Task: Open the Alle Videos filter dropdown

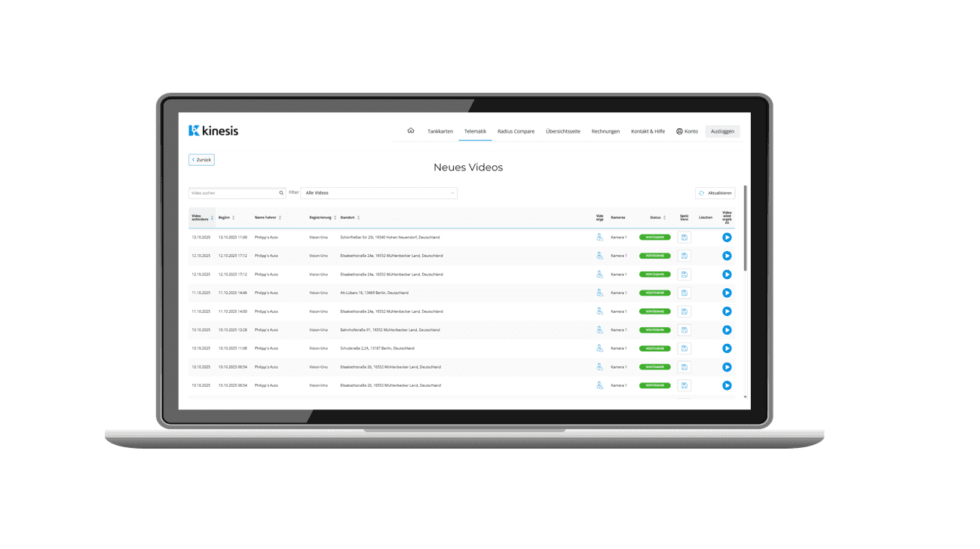Action: pyautogui.click(x=378, y=193)
